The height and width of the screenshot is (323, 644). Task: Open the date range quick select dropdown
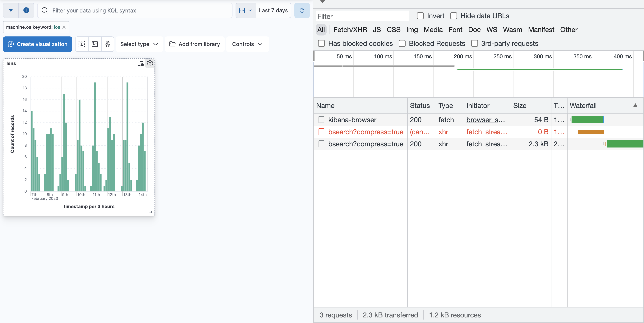[x=249, y=10]
